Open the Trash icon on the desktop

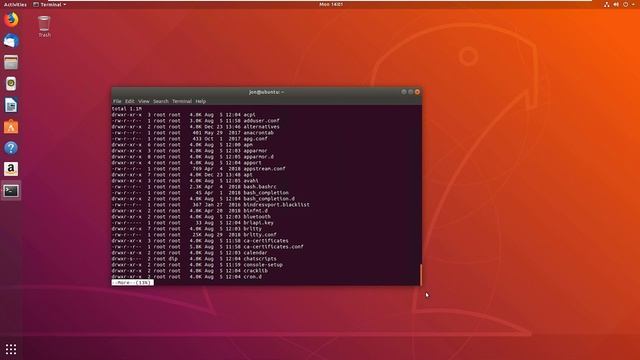click(44, 27)
